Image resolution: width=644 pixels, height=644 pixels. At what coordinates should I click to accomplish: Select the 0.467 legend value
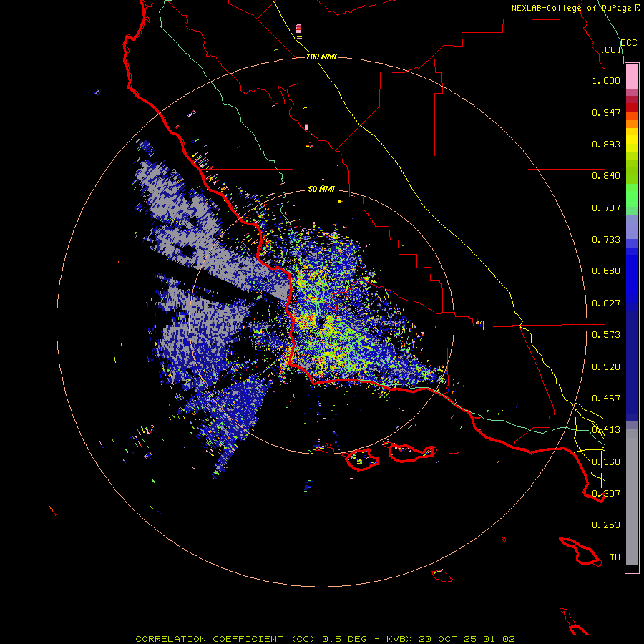coord(606,399)
